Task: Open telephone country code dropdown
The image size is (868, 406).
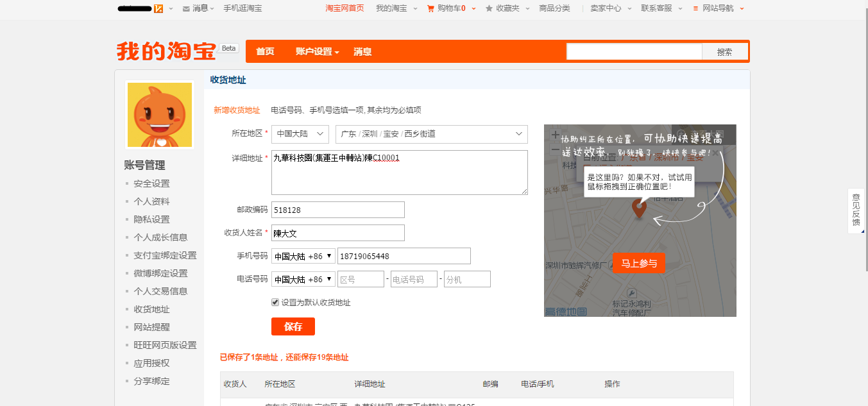Action: pyautogui.click(x=303, y=279)
